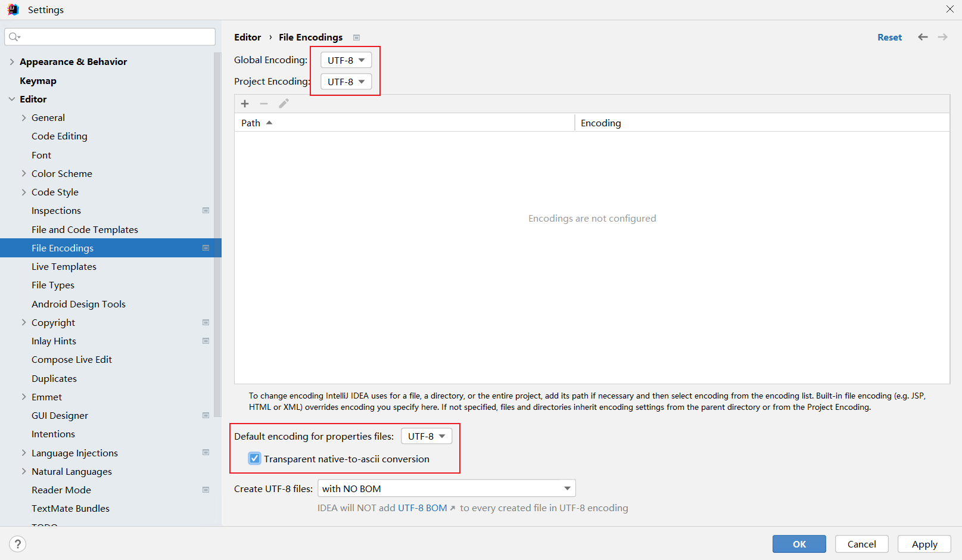This screenshot has height=560, width=962.
Task: Expand the Language Injections node
Action: coord(24,453)
